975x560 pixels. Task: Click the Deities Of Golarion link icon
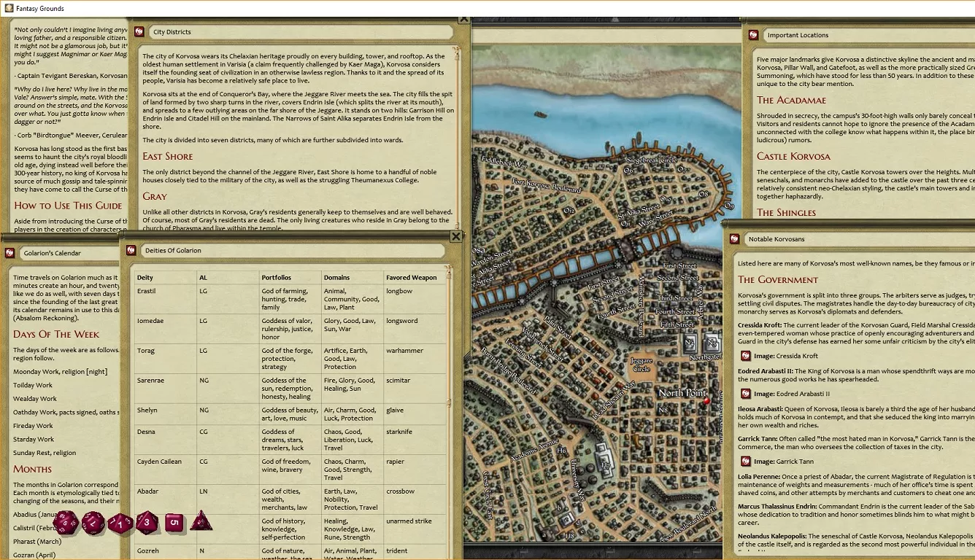point(131,250)
